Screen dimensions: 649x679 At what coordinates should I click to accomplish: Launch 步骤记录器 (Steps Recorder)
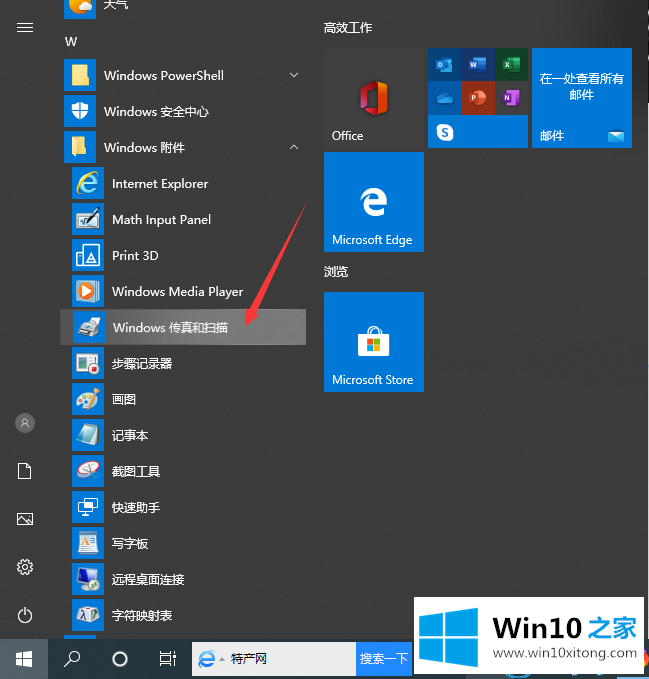click(183, 363)
